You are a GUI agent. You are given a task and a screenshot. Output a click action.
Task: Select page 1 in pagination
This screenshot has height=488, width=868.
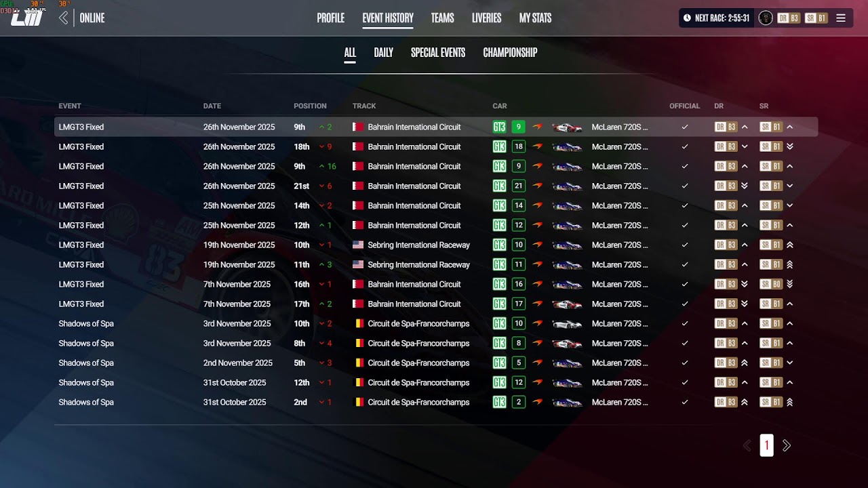point(767,445)
